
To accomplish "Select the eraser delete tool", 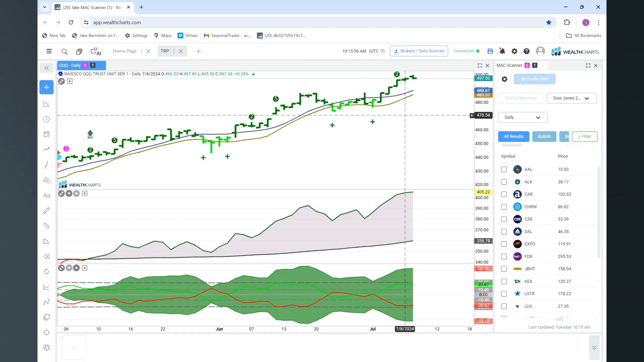I will [x=47, y=256].
